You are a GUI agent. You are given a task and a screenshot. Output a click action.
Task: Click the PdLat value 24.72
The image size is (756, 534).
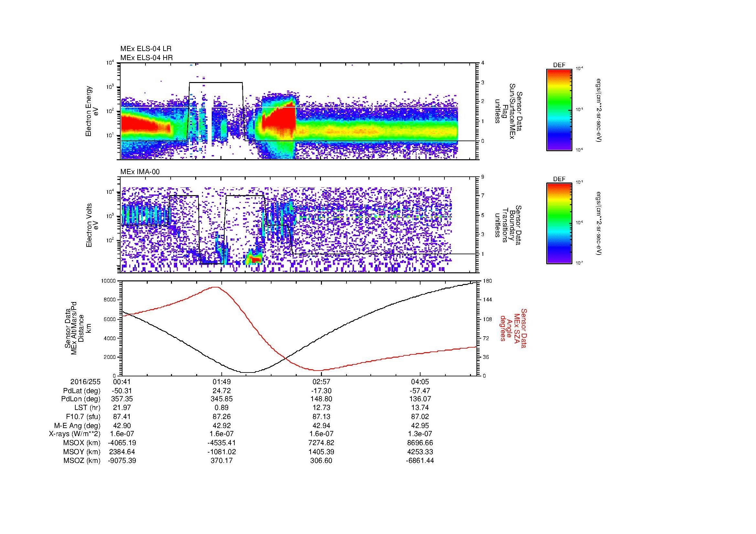point(222,391)
